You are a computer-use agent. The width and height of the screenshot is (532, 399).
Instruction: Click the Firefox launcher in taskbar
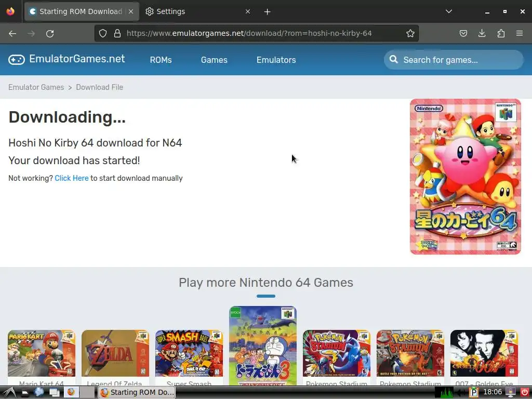click(71, 392)
